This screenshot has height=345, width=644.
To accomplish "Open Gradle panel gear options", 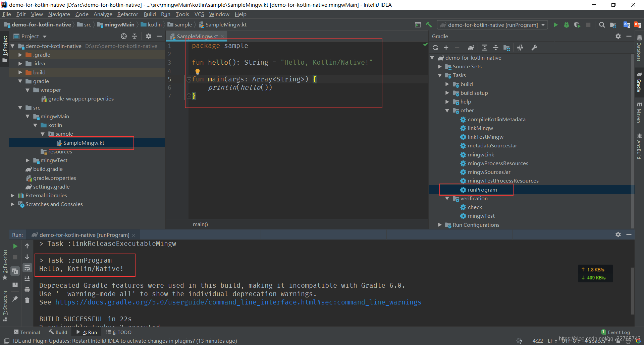I will [x=618, y=36].
